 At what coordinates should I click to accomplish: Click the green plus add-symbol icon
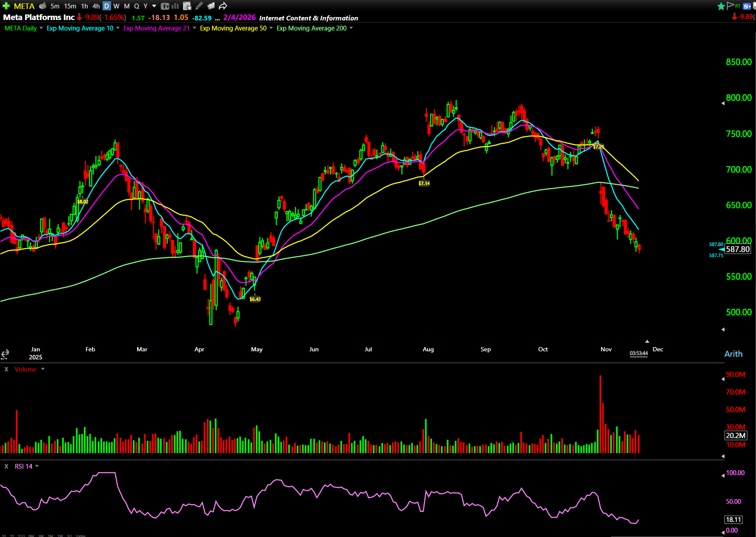tap(6, 6)
